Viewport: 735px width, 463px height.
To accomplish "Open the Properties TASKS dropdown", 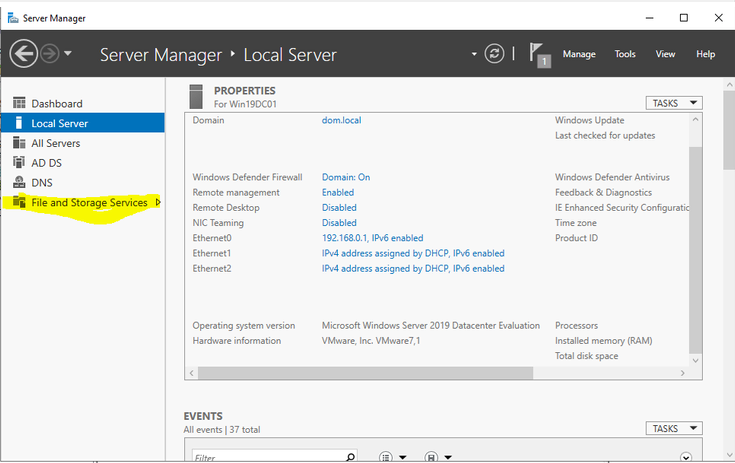I will pyautogui.click(x=674, y=103).
